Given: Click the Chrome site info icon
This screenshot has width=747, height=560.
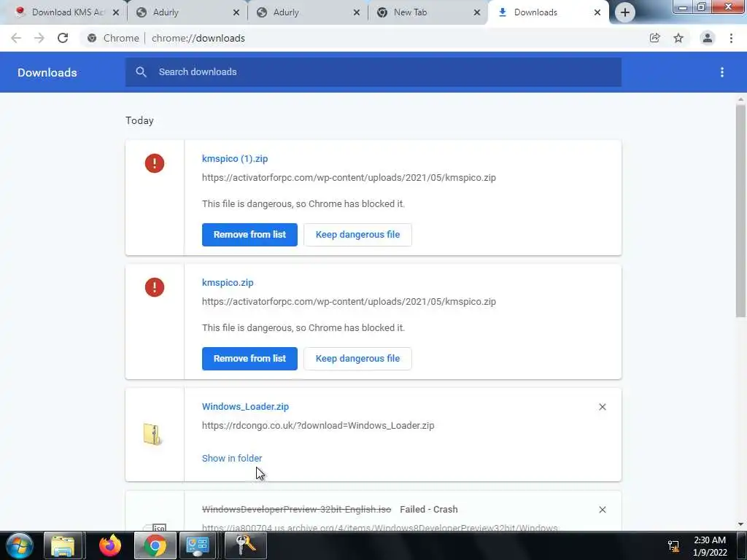Looking at the screenshot, I should point(92,38).
